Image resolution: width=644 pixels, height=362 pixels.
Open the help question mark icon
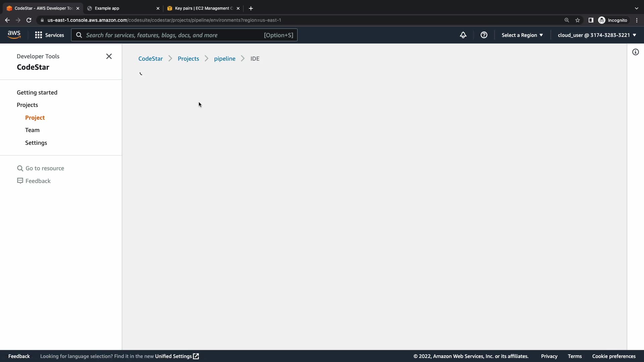[484, 35]
